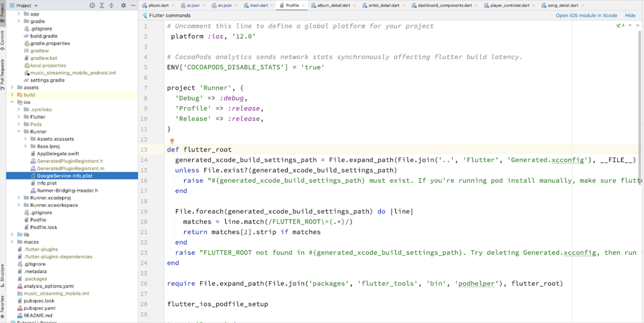Image resolution: width=644 pixels, height=323 pixels.
Task: Collapse the ios folder
Action: click(12, 102)
